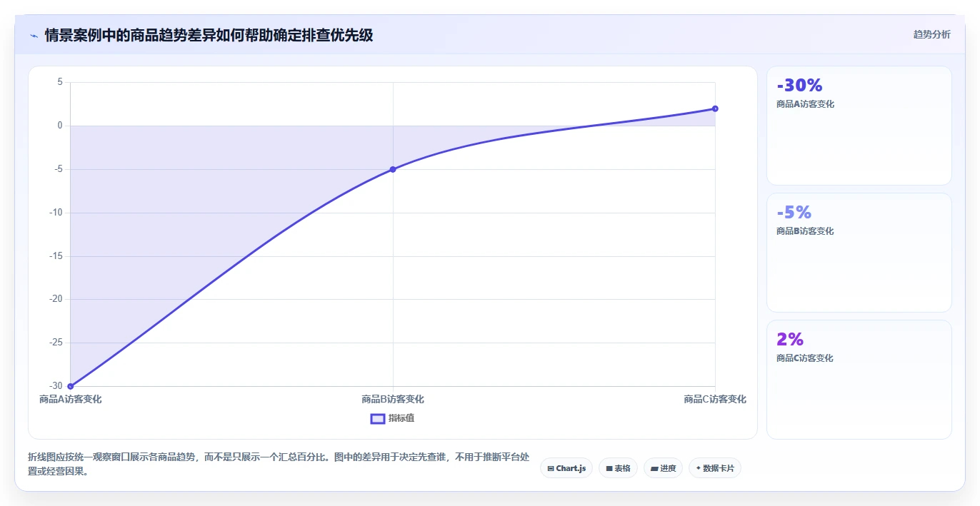Click the 指标值 legend label
The width and height of the screenshot is (980, 506).
[x=401, y=418]
